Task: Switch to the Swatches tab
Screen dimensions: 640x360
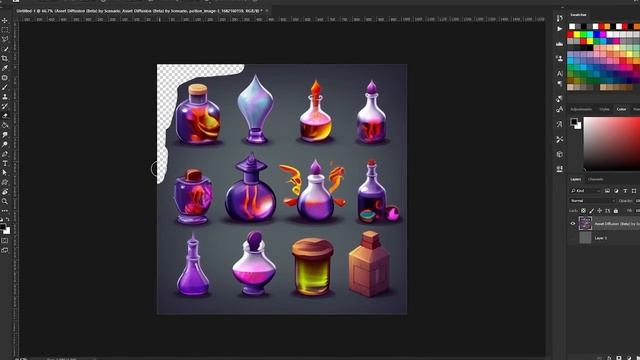Action: pyautogui.click(x=578, y=15)
